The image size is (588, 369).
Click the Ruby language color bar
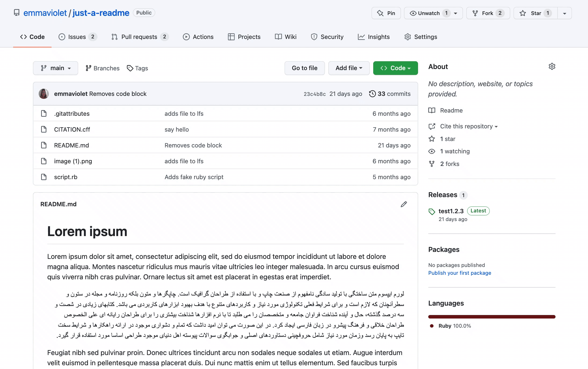tap(492, 317)
